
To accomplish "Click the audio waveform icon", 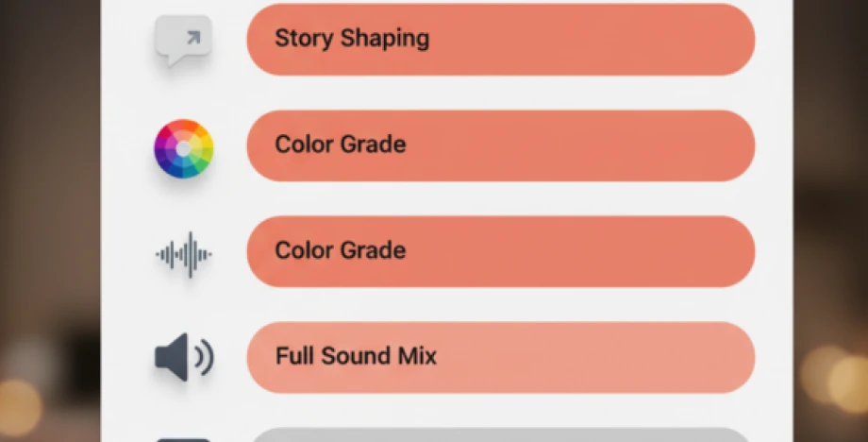I will [184, 254].
